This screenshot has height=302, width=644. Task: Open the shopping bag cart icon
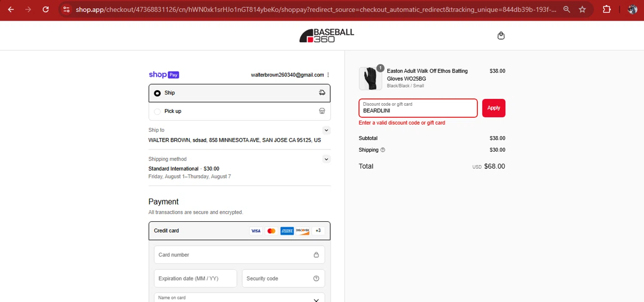(501, 36)
